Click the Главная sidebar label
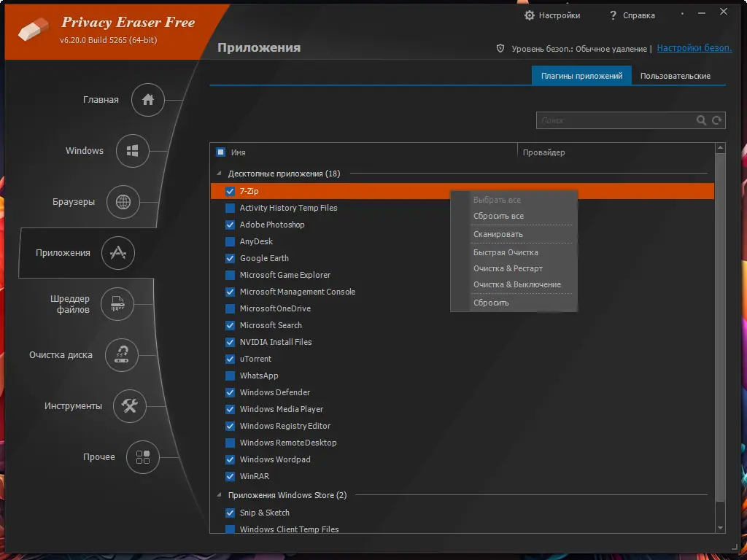This screenshot has height=560, width=747. 101,99
